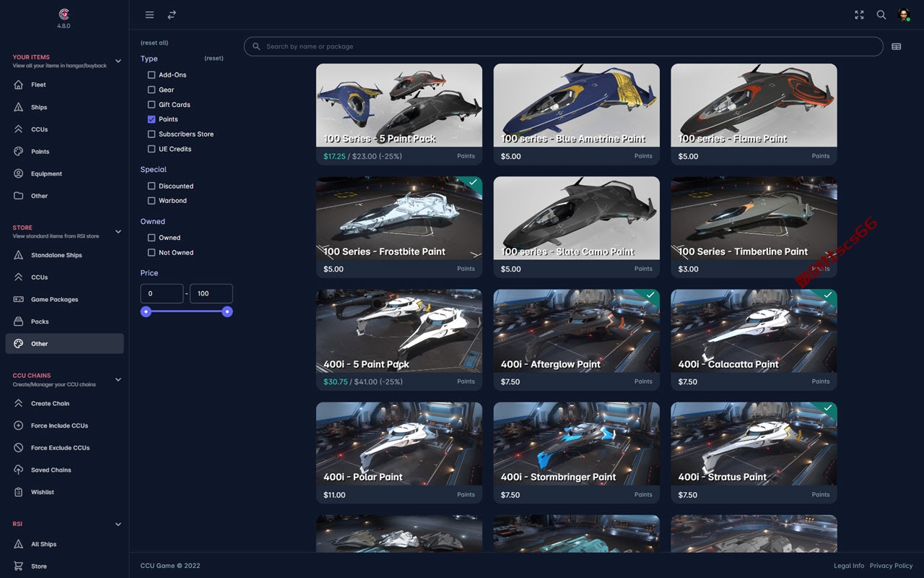Enable the Gear type checkbox
This screenshot has width=924, height=578.
(152, 90)
